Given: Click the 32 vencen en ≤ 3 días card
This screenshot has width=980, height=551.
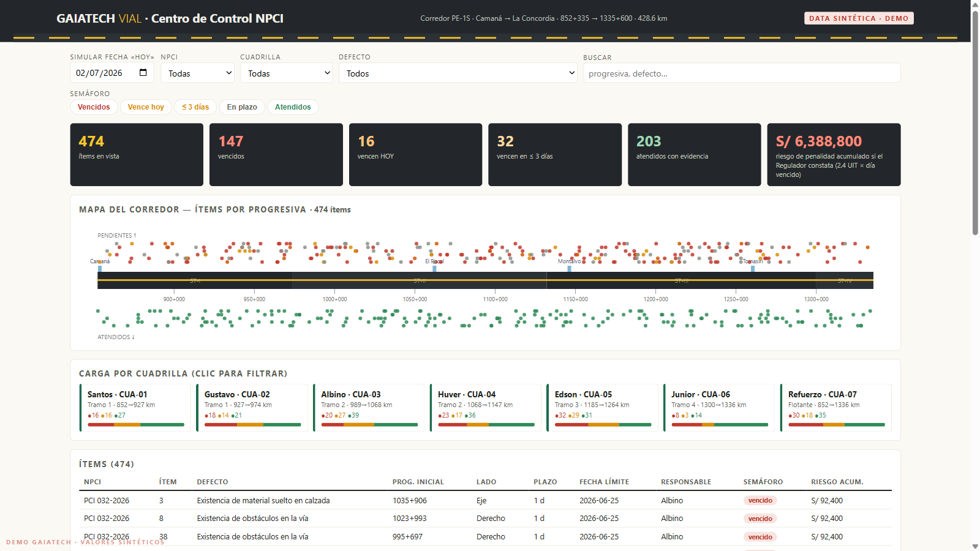Looking at the screenshot, I should coord(555,154).
